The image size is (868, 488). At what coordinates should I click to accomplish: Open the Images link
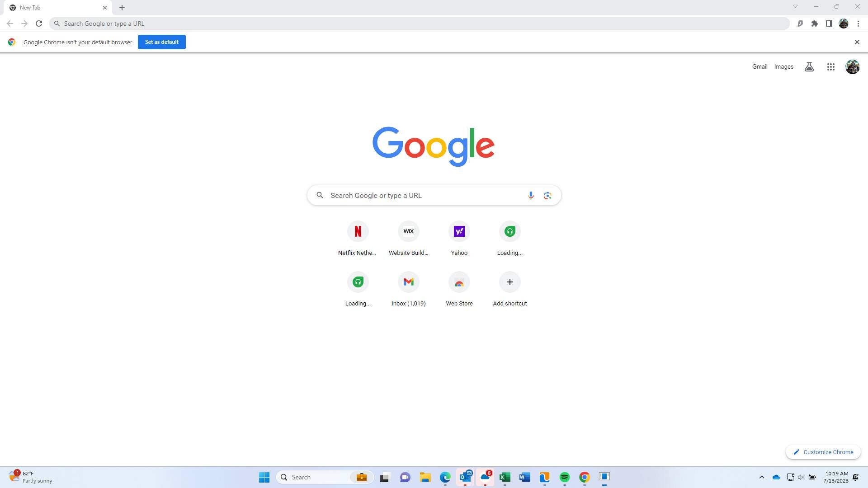coord(783,67)
